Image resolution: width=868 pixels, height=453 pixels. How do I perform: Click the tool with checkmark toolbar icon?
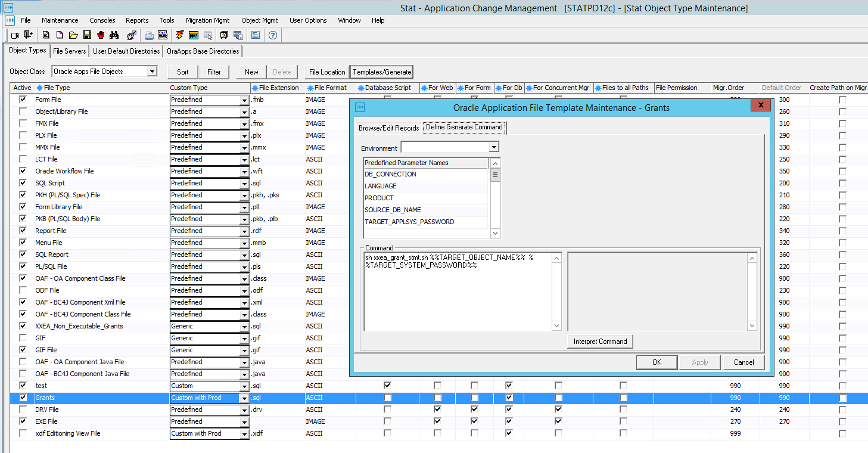(132, 35)
